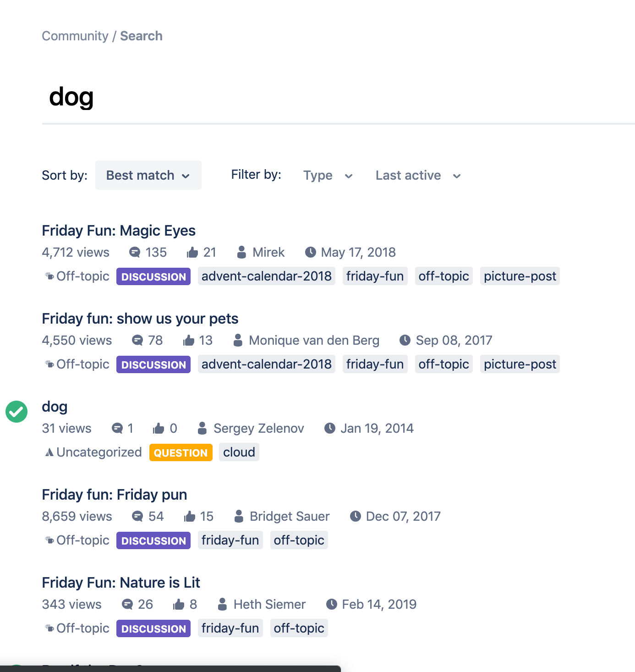Click thumbs-up icon on Magic Eyes post
The width and height of the screenshot is (635, 672).
tap(192, 252)
